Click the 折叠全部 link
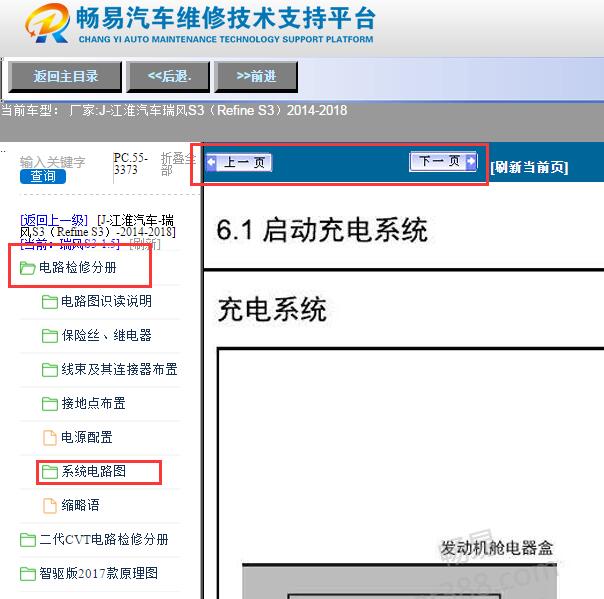This screenshot has width=604, height=599. pyautogui.click(x=178, y=164)
